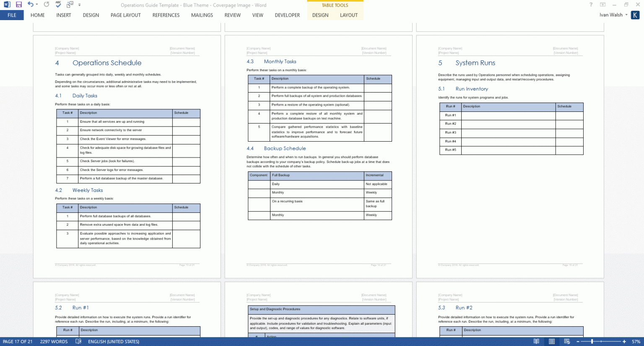Open the FILE menu

tap(12, 15)
